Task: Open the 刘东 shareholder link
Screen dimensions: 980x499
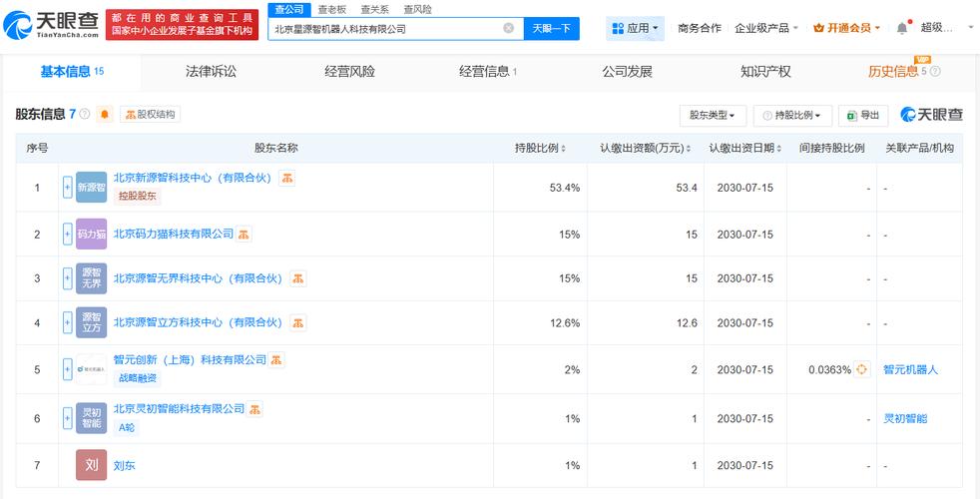Action: [124, 465]
